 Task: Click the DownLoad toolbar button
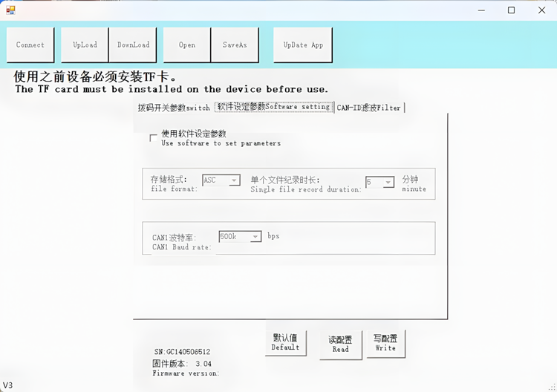[x=133, y=45]
